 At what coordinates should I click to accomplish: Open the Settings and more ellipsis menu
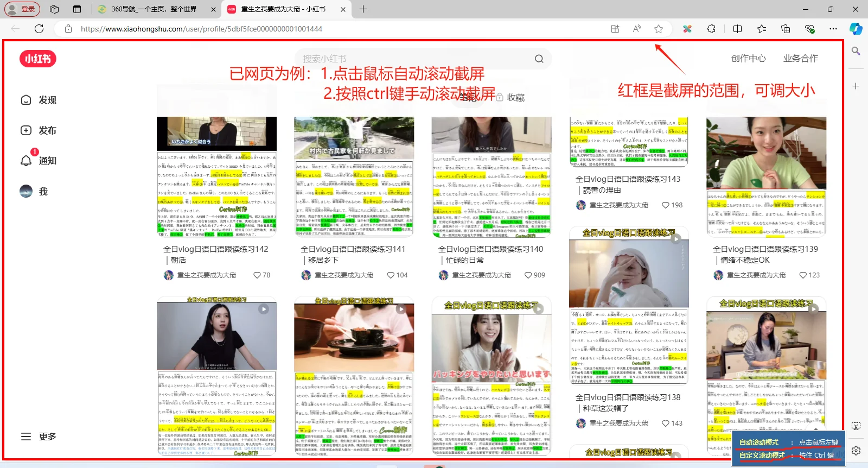coord(833,29)
